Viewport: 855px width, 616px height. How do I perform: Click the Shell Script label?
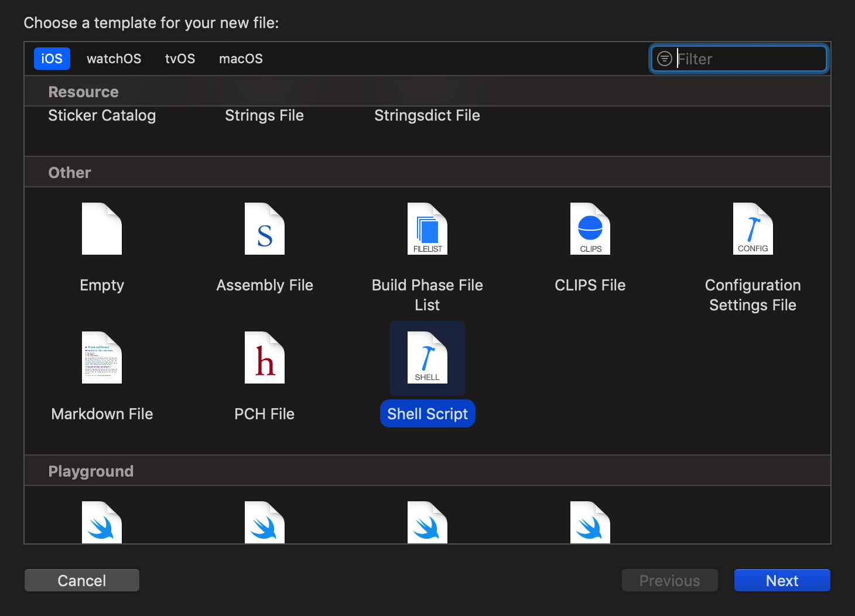427,414
